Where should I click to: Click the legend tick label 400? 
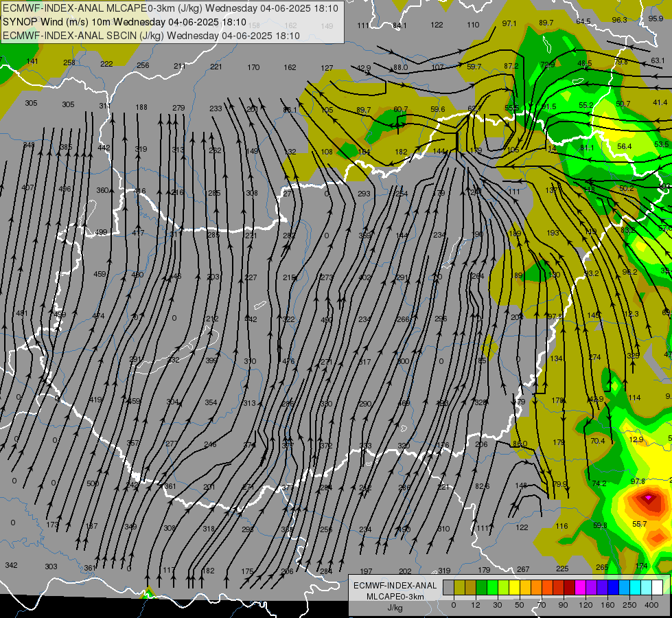click(651, 605)
